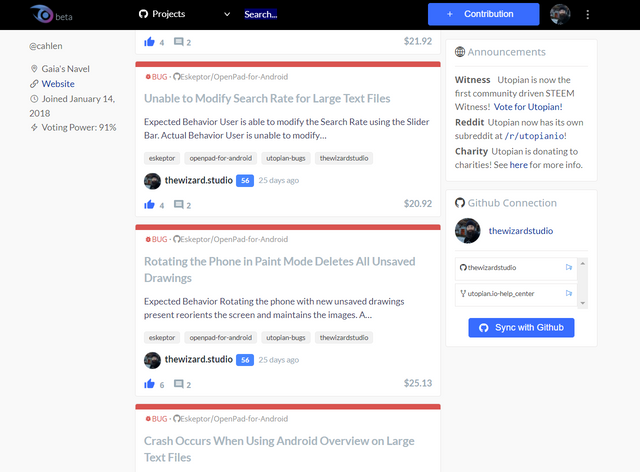Open the user avatar in top bar
Viewport: 640px width, 472px height.
tap(560, 14)
